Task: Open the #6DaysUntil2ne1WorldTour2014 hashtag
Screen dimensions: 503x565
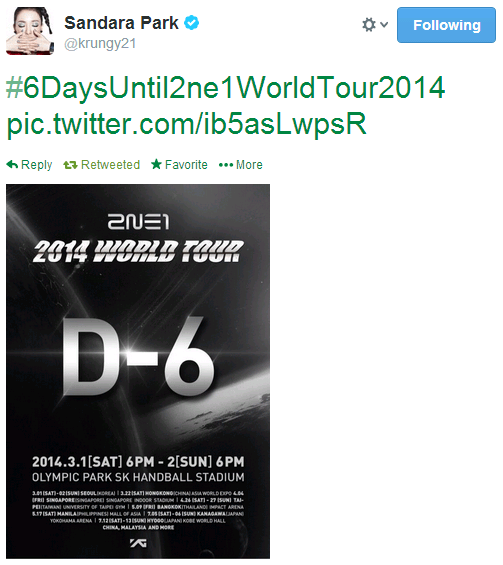Action: (x=226, y=88)
